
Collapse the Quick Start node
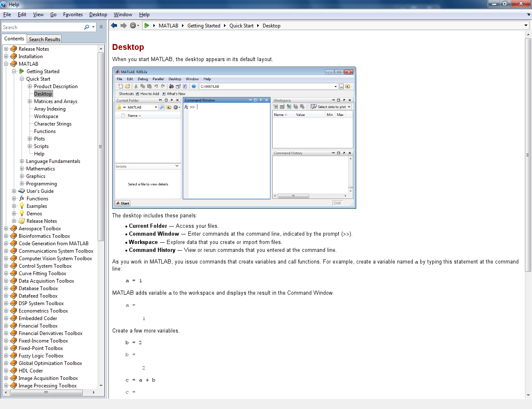click(22, 79)
